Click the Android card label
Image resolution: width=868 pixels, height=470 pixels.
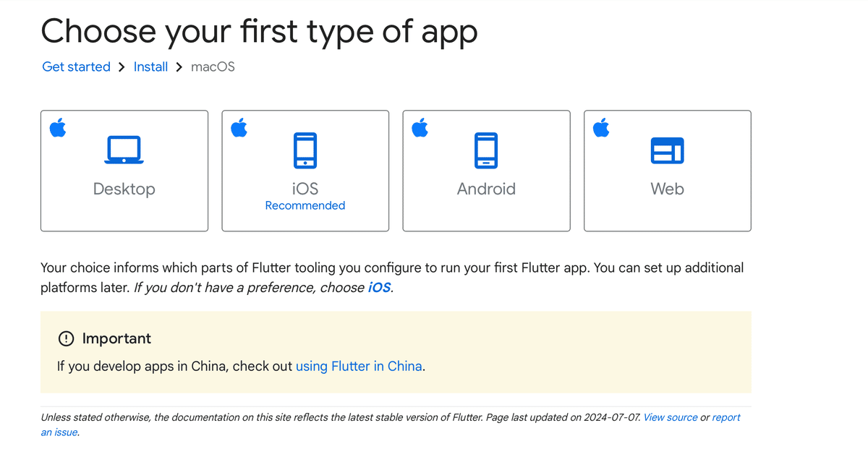point(486,189)
